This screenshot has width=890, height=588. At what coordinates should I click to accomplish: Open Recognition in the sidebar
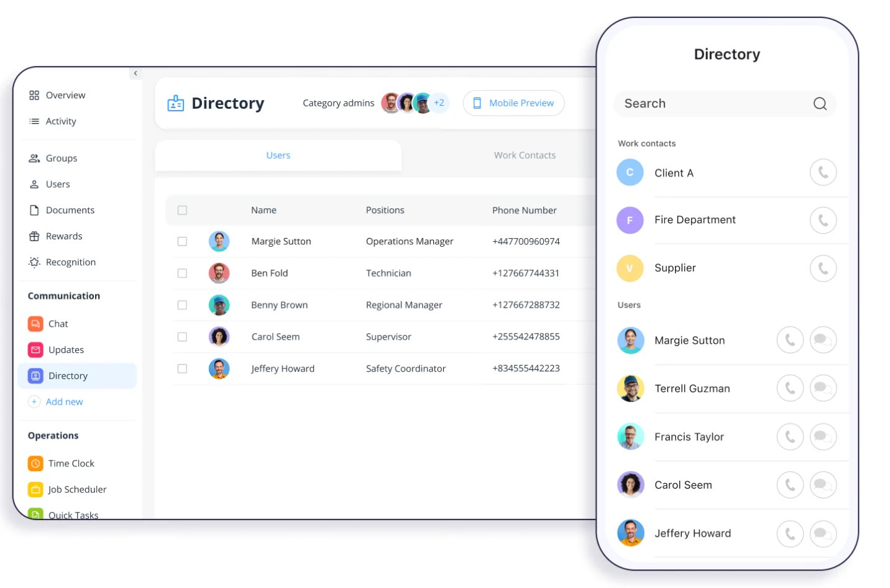62,262
